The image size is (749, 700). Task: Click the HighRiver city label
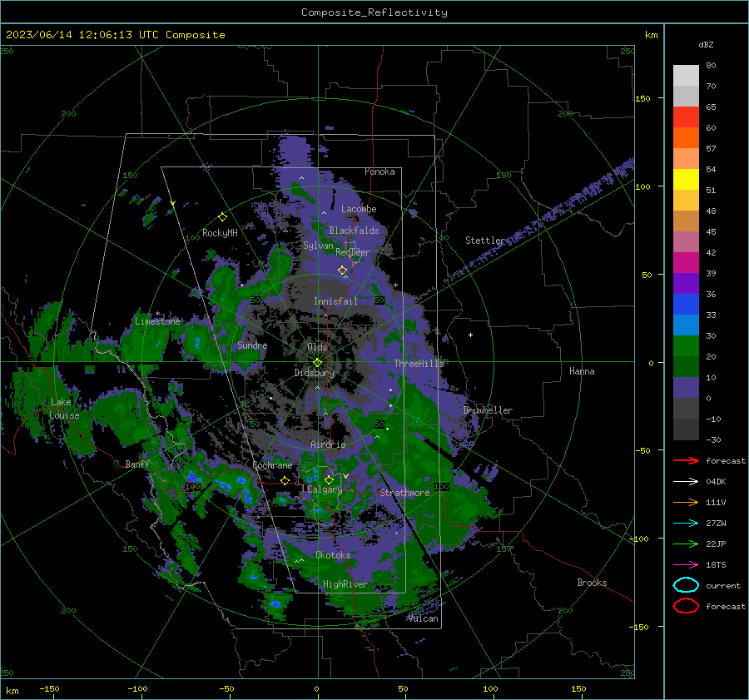tap(345, 584)
